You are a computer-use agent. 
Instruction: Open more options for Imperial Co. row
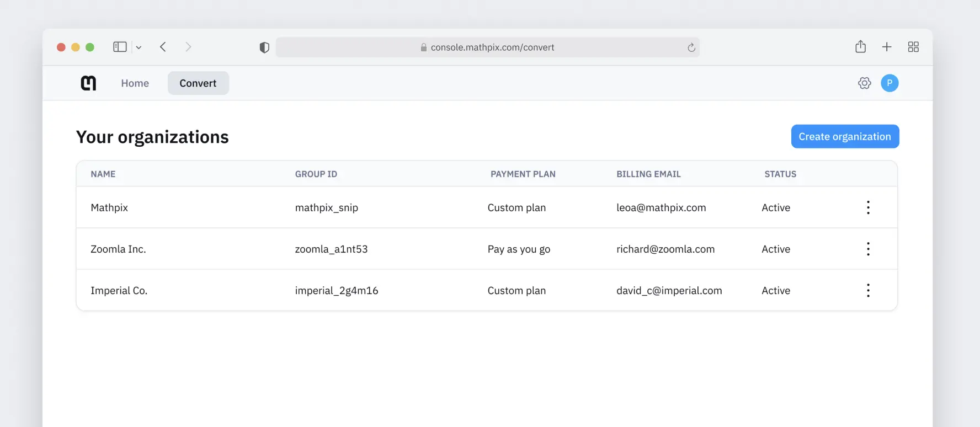pyautogui.click(x=868, y=290)
